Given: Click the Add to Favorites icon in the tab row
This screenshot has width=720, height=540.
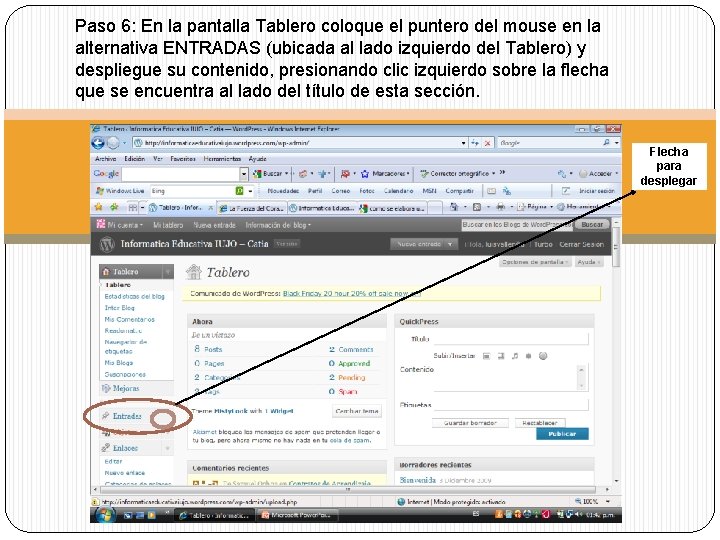Looking at the screenshot, I should pyautogui.click(x=113, y=208).
